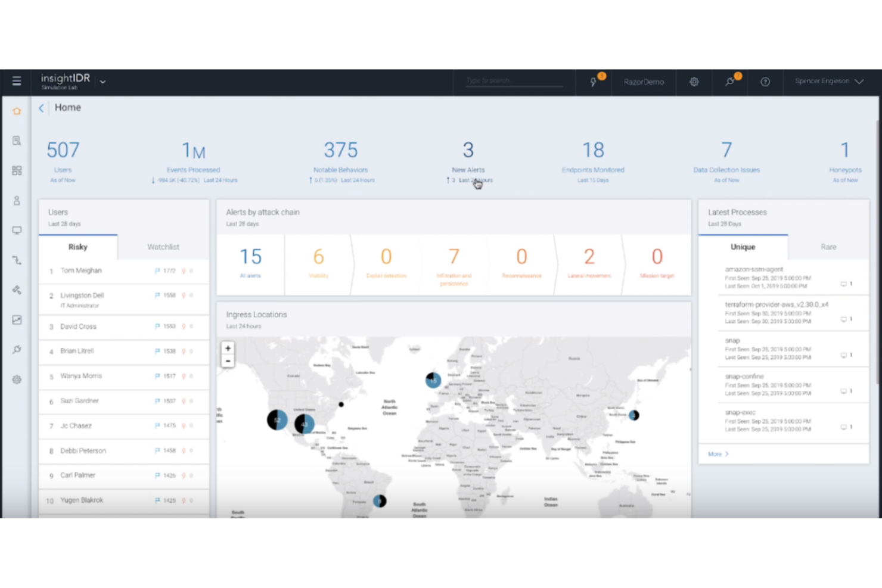Click the investigations icon with orange badge 7
The image size is (882, 588).
(x=730, y=82)
